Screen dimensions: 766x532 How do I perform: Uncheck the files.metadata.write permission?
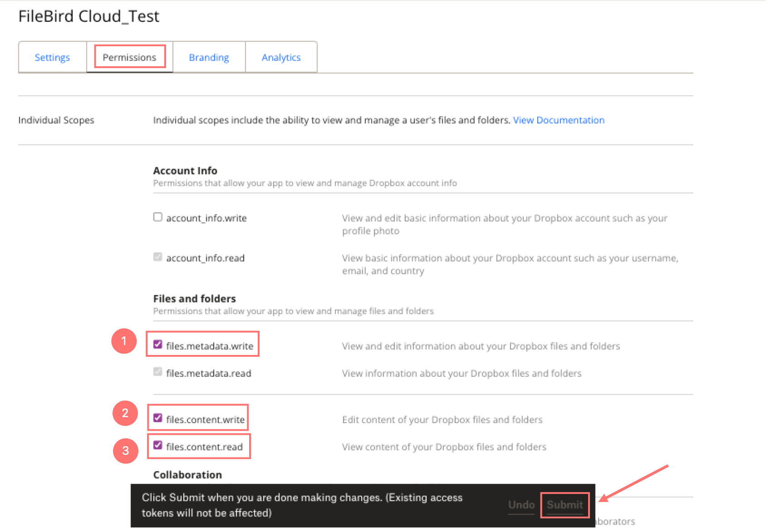coord(158,345)
